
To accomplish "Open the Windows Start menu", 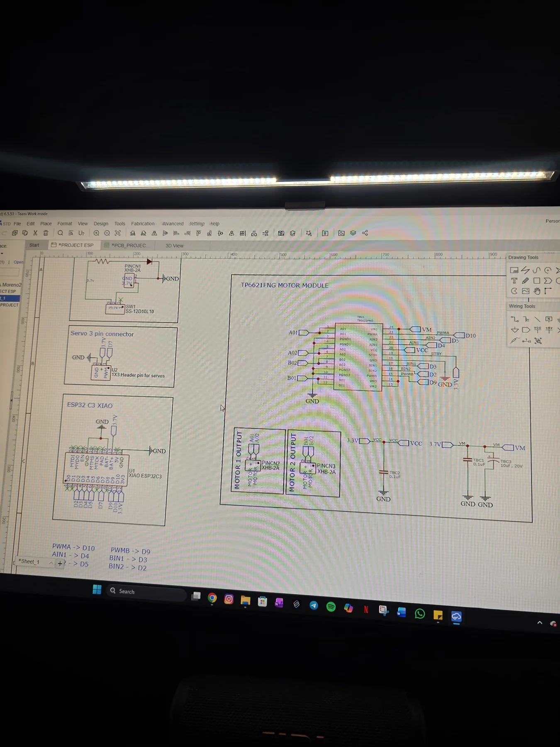I will point(97,589).
